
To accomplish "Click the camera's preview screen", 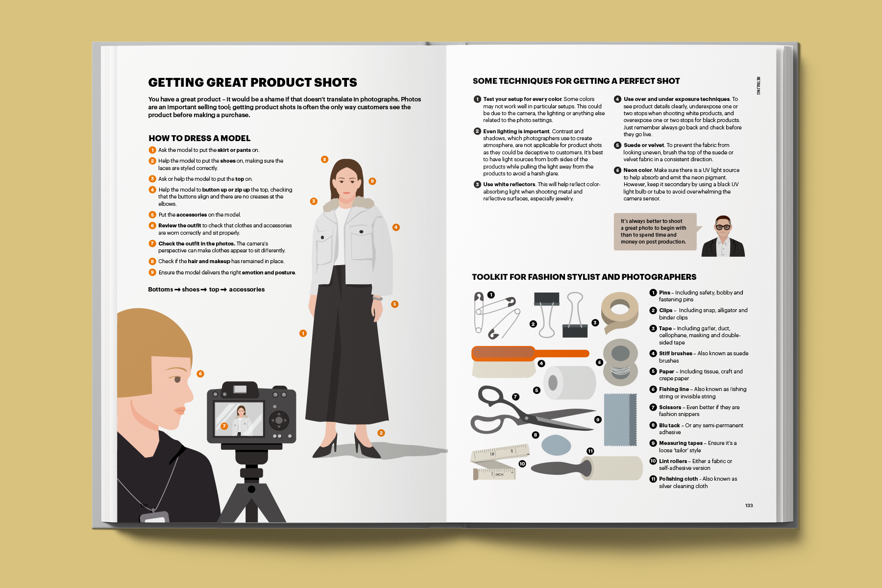I will coord(239,419).
